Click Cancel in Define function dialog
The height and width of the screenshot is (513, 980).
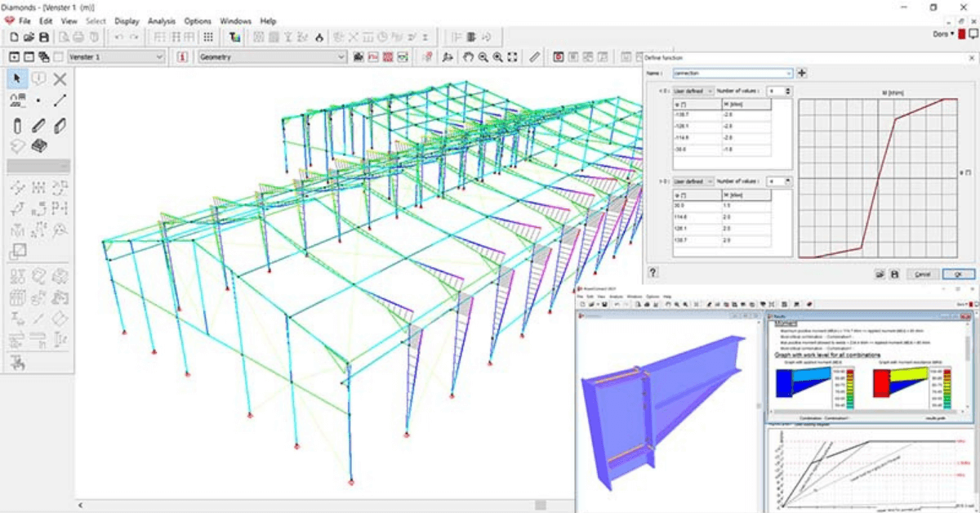pyautogui.click(x=922, y=274)
